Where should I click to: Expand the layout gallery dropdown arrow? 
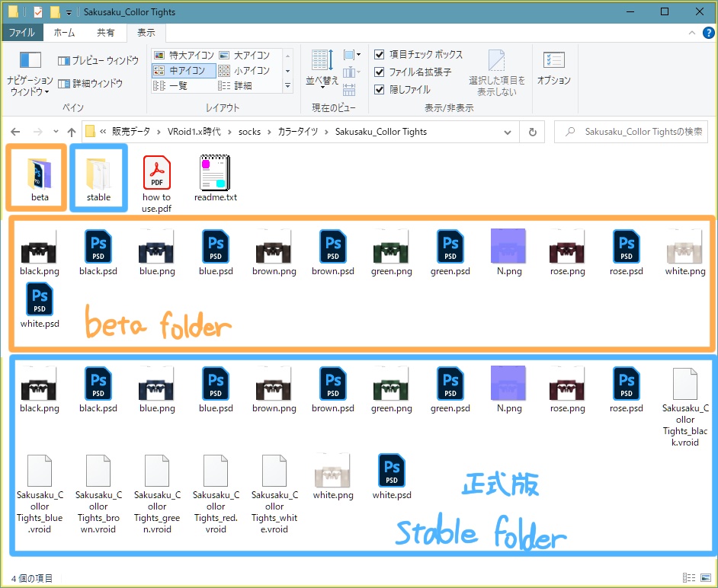click(288, 85)
